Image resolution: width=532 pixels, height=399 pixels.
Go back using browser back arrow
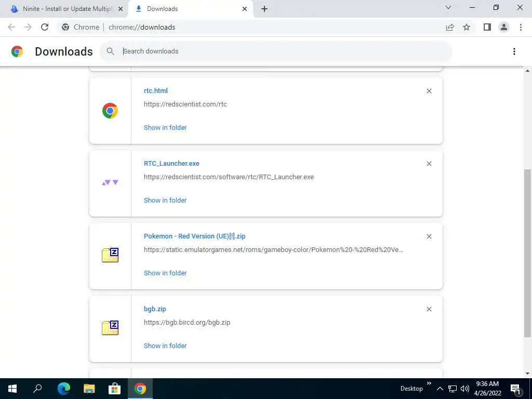click(11, 27)
